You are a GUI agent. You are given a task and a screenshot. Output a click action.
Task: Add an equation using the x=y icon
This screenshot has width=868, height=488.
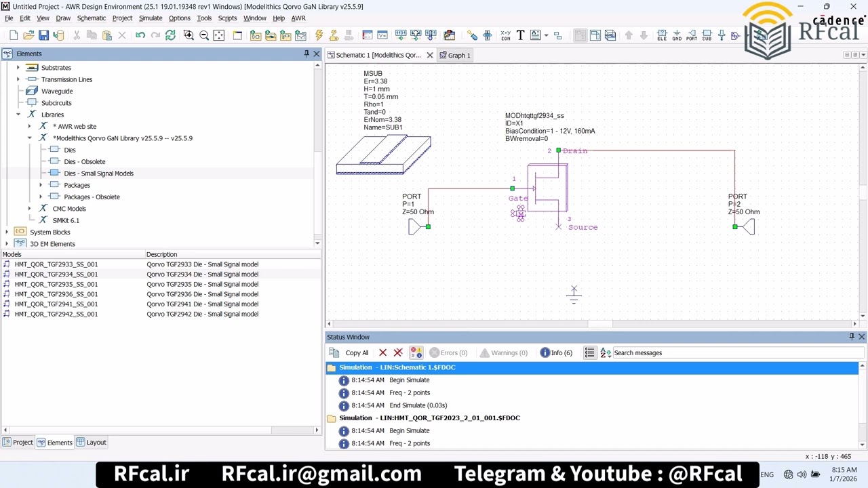click(x=505, y=35)
